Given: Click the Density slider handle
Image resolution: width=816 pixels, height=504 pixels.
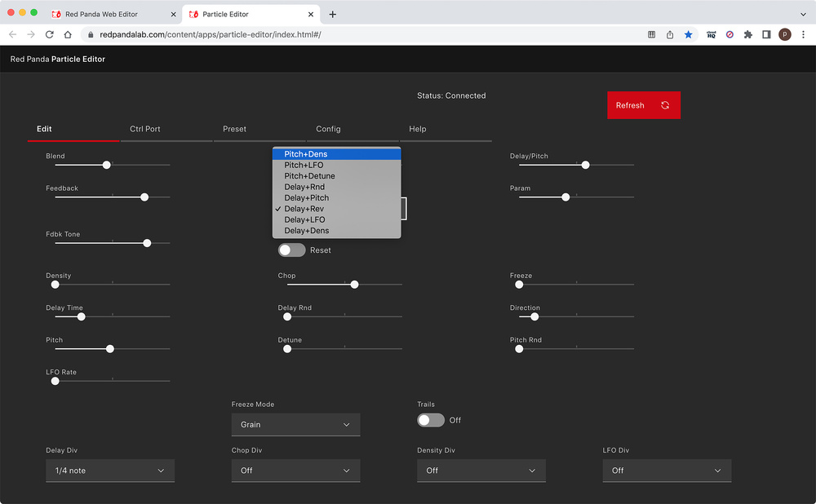Looking at the screenshot, I should (55, 285).
